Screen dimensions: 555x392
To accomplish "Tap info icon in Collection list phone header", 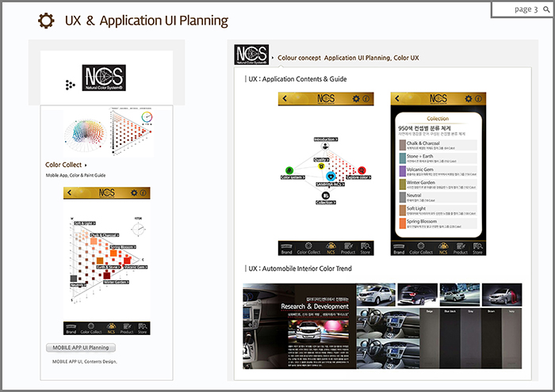I will pyautogui.click(x=478, y=99).
